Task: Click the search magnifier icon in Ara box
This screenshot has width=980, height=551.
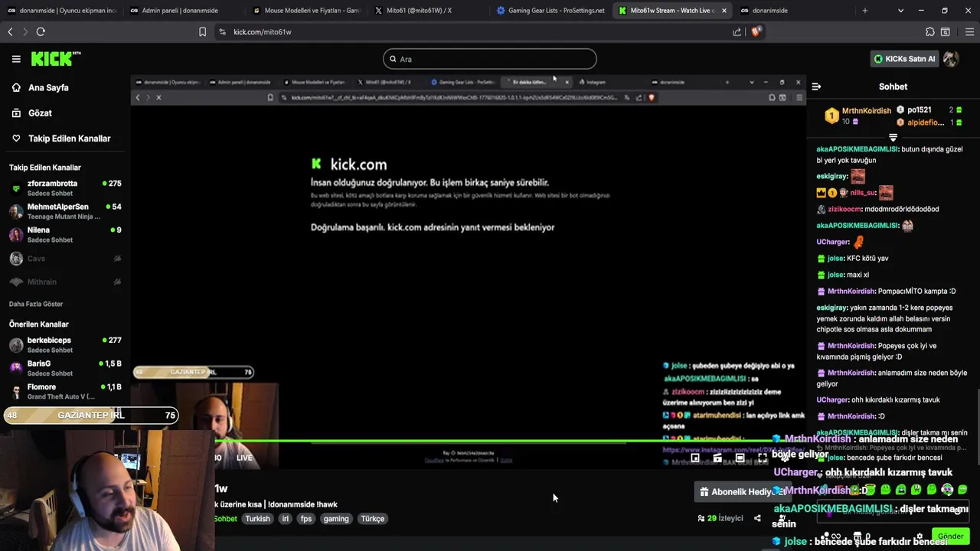Action: pos(393,59)
